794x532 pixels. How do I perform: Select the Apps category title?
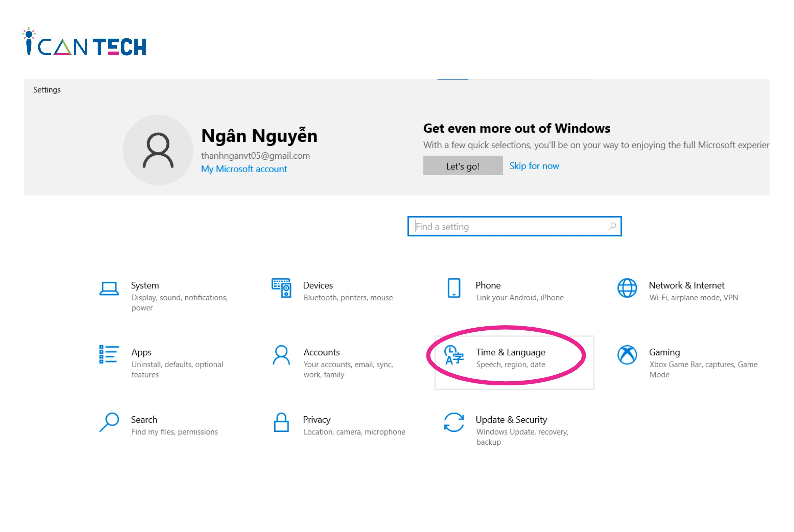pyautogui.click(x=141, y=352)
